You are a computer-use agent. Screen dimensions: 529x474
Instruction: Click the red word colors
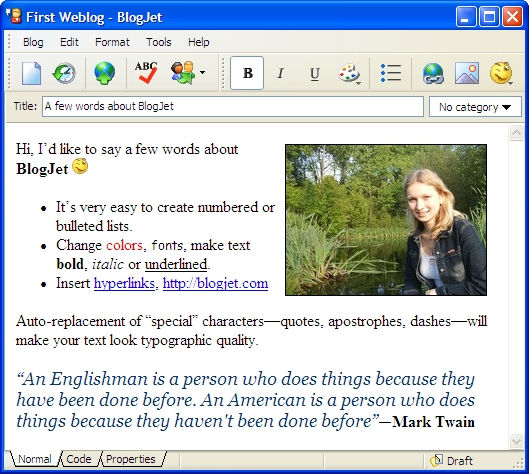(124, 246)
